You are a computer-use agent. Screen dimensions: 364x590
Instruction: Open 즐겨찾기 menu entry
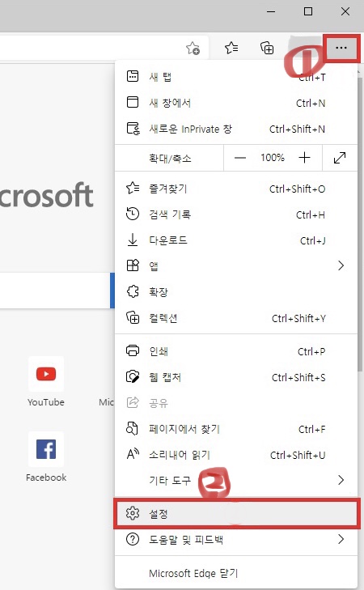coord(235,189)
